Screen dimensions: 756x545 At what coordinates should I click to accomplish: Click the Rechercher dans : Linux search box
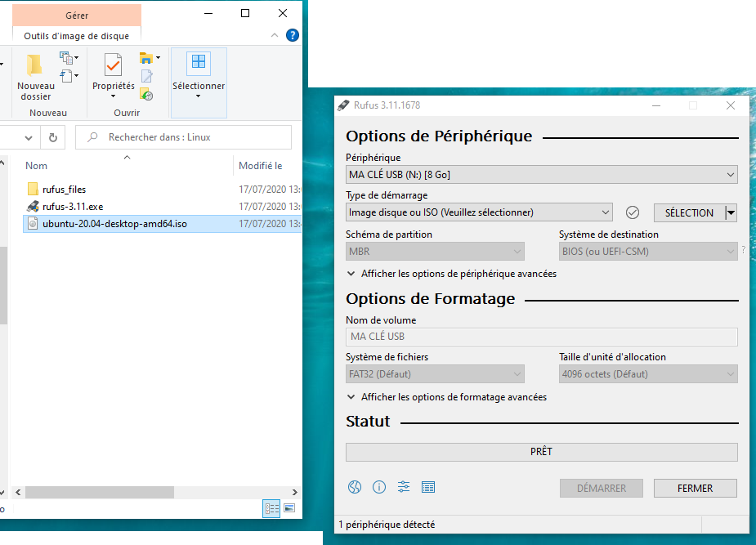click(x=183, y=137)
